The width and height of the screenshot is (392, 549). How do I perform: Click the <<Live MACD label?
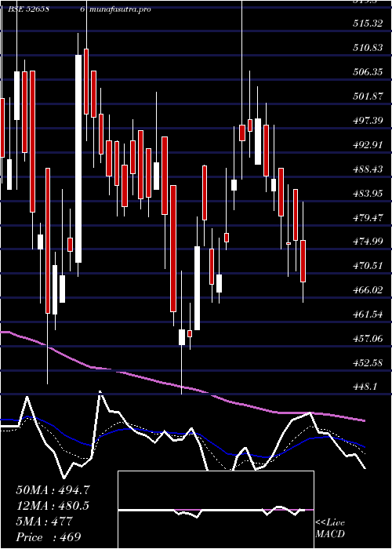tap(330, 529)
